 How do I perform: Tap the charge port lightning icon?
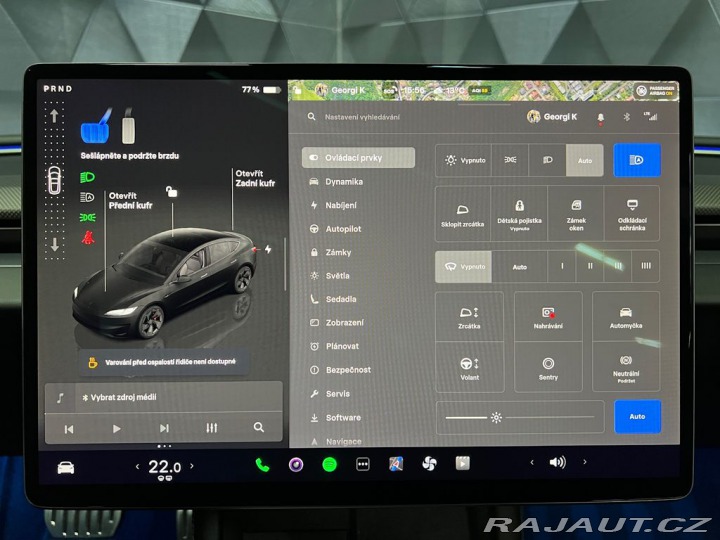(x=268, y=249)
